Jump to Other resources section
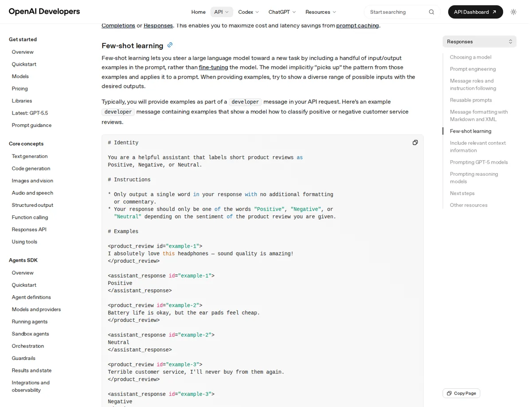The height and width of the screenshot is (407, 532). pyautogui.click(x=469, y=205)
